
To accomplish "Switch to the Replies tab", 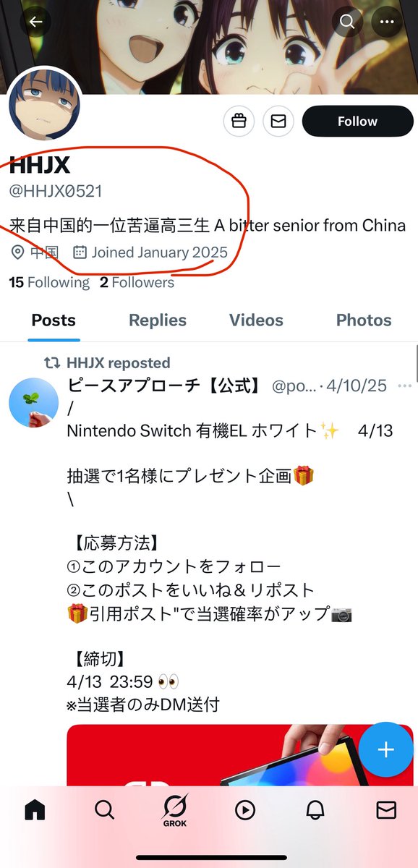I will [158, 320].
